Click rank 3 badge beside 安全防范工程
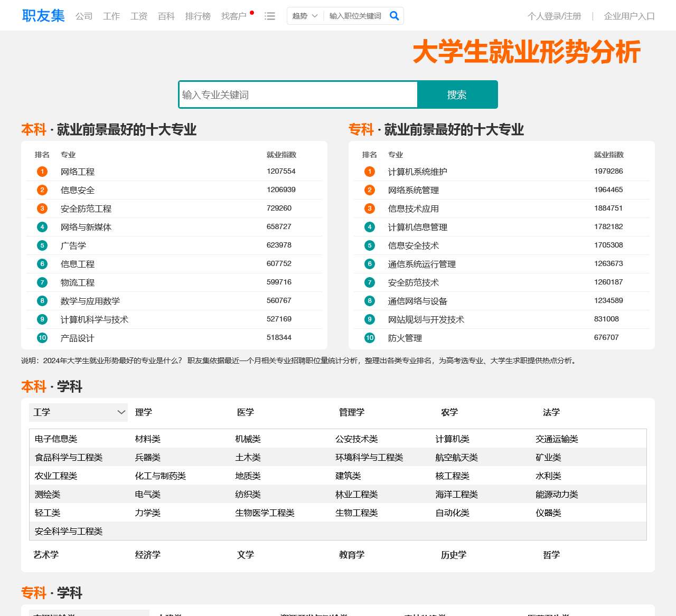 coord(42,209)
